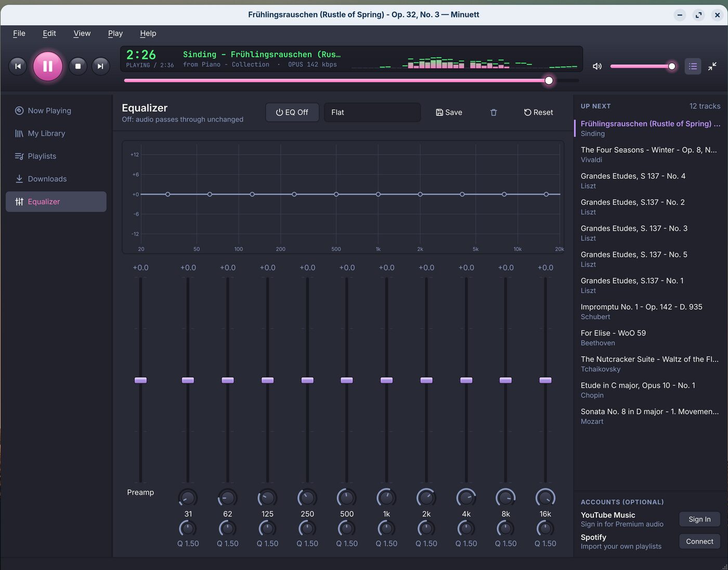This screenshot has width=728, height=570.
Task: Open My Library from the sidebar
Action: [x=56, y=134]
